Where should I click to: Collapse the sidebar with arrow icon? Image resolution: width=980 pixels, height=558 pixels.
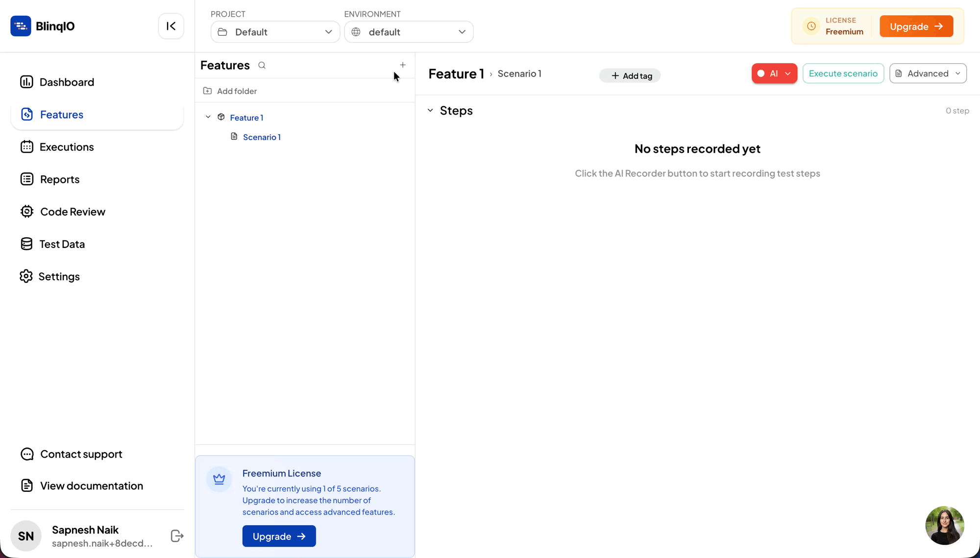[171, 26]
